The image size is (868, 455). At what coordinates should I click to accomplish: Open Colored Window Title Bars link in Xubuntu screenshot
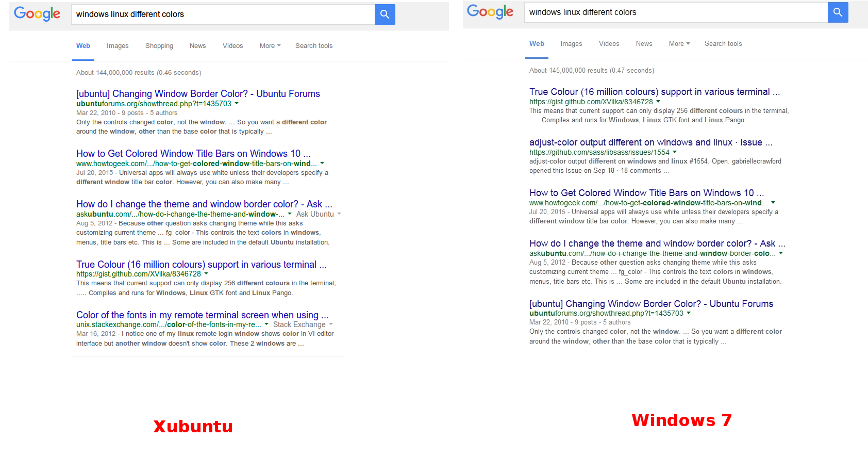[193, 154]
